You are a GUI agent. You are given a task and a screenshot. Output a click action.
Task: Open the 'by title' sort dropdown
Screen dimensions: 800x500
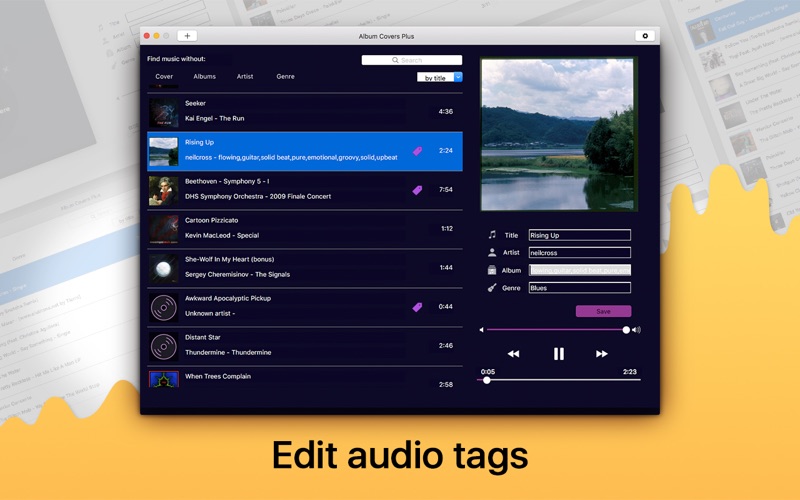439,78
